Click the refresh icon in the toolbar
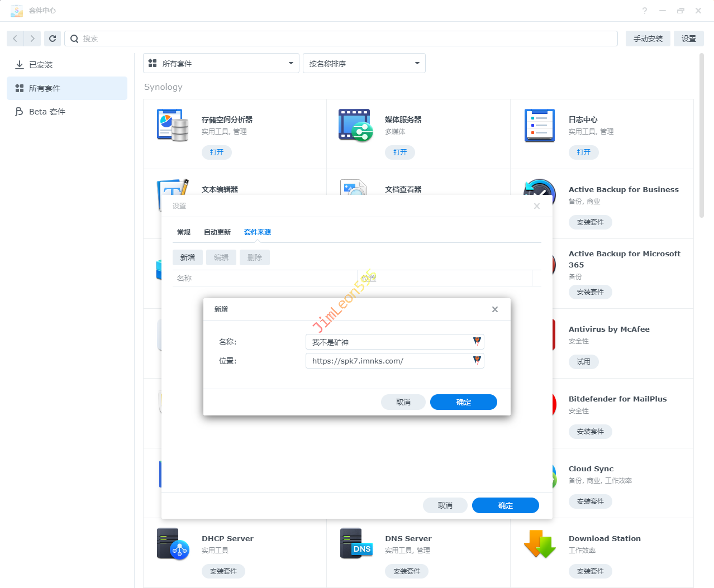The image size is (714, 588). 53,39
